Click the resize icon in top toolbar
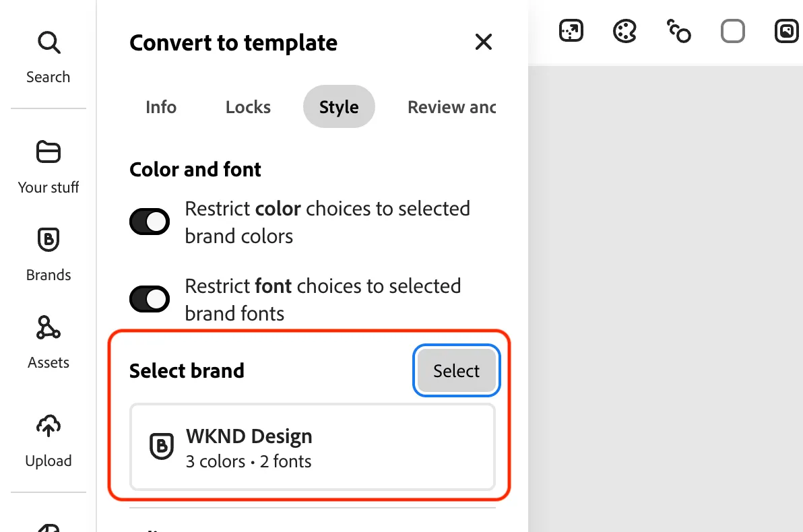Image resolution: width=803 pixels, height=532 pixels. click(x=571, y=31)
